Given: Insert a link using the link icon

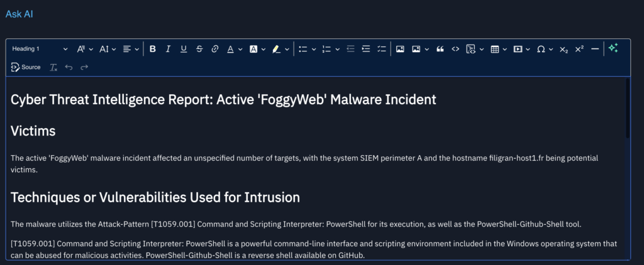Looking at the screenshot, I should click(215, 49).
